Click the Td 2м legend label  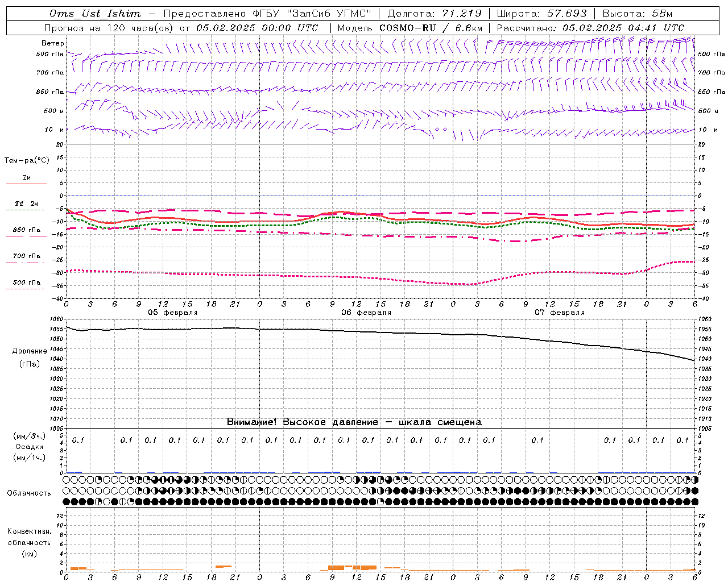[26, 203]
